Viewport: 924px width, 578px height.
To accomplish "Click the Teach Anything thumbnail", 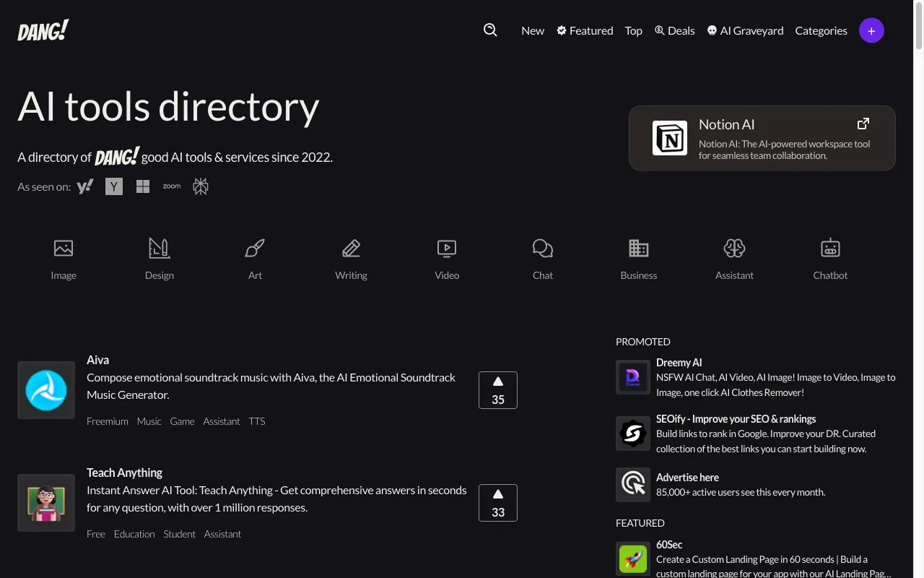I will [x=46, y=503].
